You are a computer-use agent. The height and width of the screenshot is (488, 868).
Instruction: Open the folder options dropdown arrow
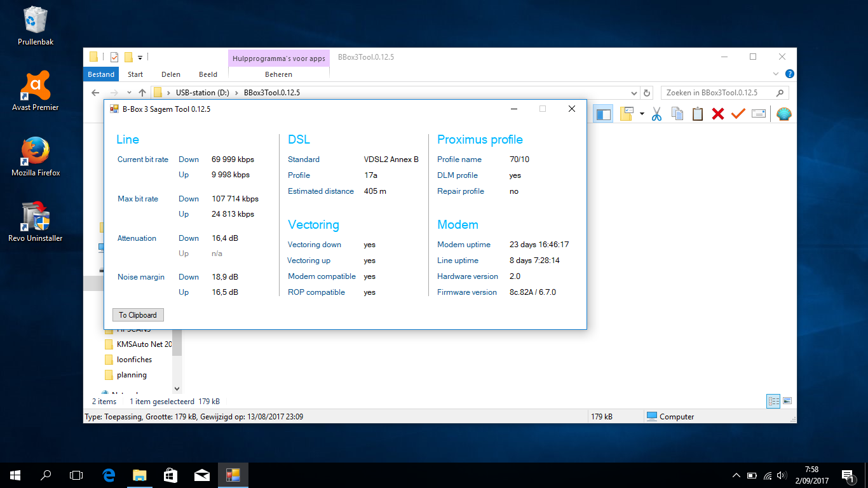[x=642, y=114]
